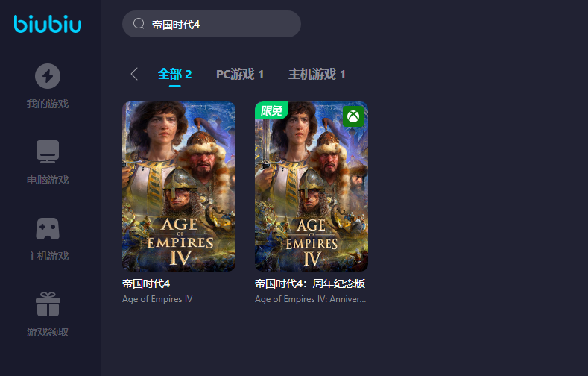
Task: Open the 帝国时代4 game cover thumbnail
Action: 179,187
